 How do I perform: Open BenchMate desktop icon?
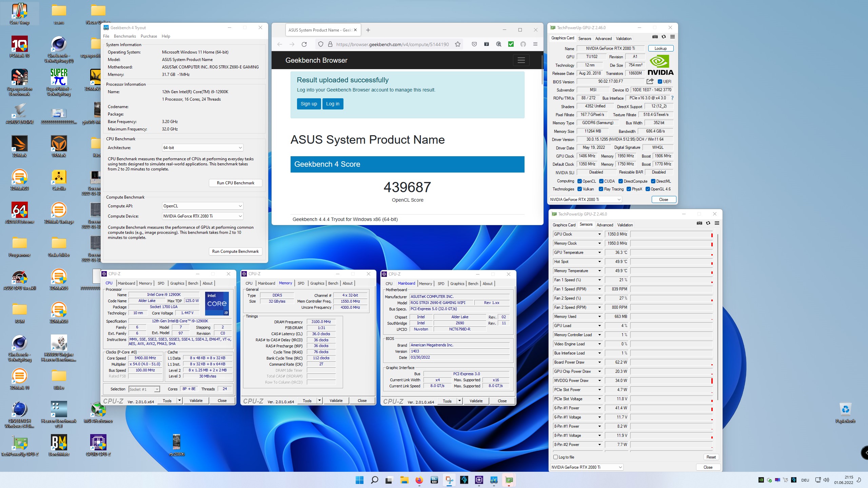tap(59, 445)
